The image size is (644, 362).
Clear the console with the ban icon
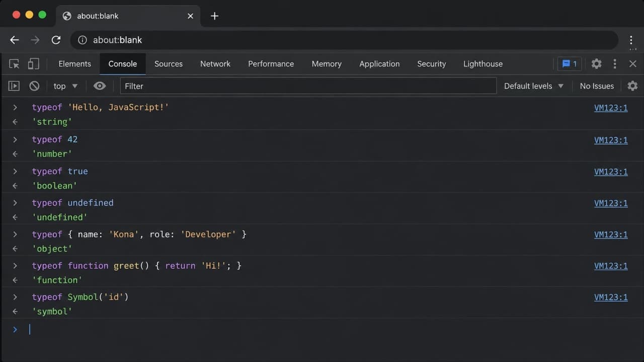pos(34,86)
